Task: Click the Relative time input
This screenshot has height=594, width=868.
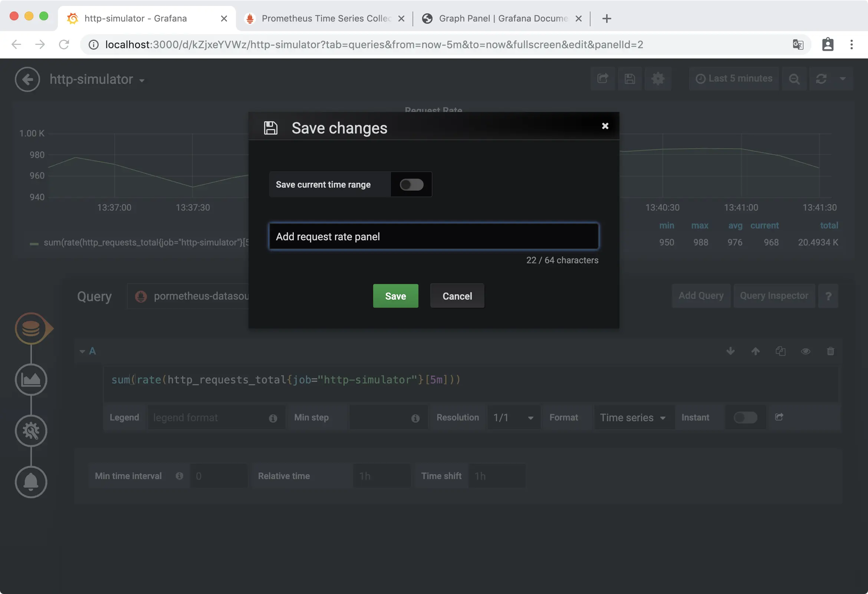Action: click(381, 476)
